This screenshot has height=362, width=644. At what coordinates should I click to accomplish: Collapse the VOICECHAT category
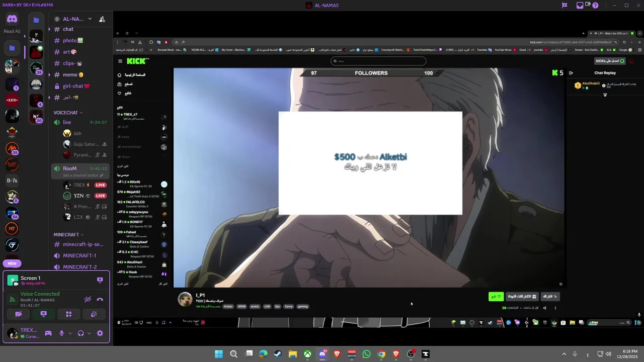[x=68, y=113]
